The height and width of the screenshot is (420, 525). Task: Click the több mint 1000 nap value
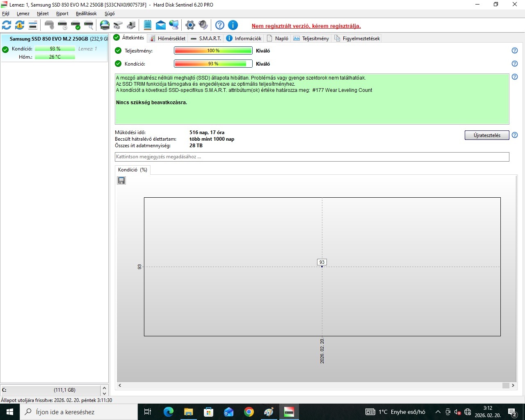click(x=212, y=139)
